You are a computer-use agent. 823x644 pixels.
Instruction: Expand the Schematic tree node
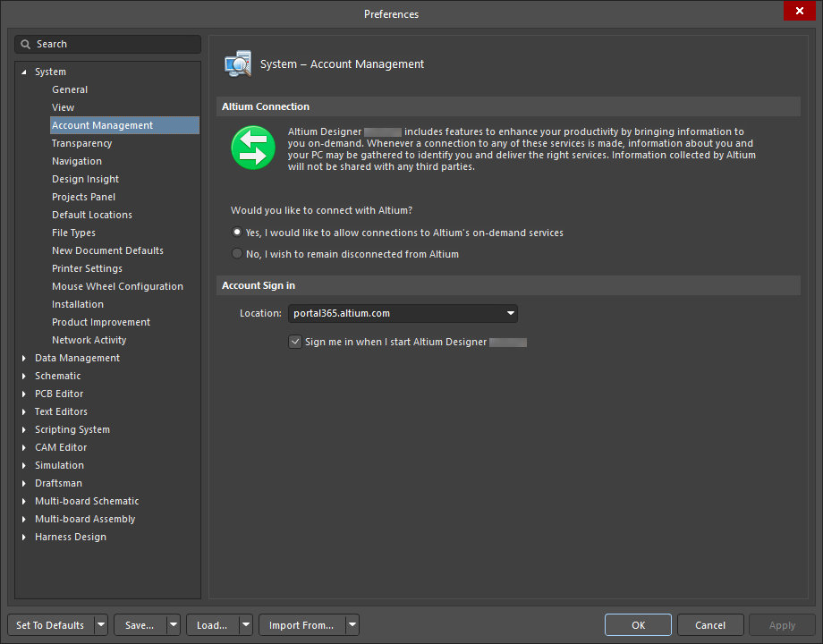[23, 376]
